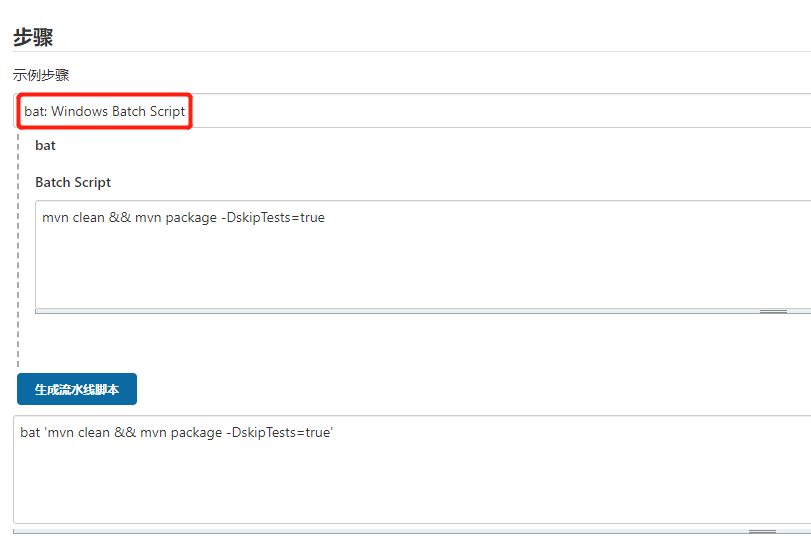This screenshot has width=811, height=557.
Task: Click the 示例步骤 label
Action: [41, 75]
